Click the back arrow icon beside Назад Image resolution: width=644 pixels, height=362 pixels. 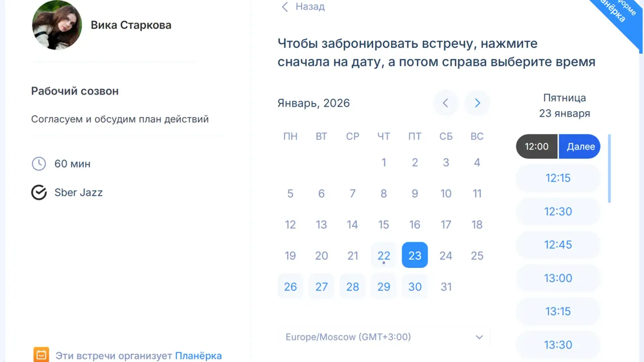tap(285, 7)
